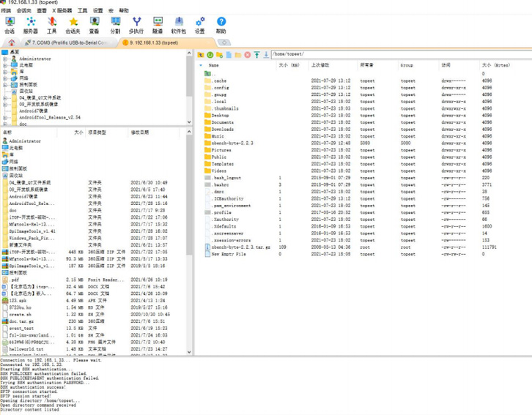Click the local tree's scrollbar down arrow
Screen dimensions: 532x415
[x=189, y=122]
